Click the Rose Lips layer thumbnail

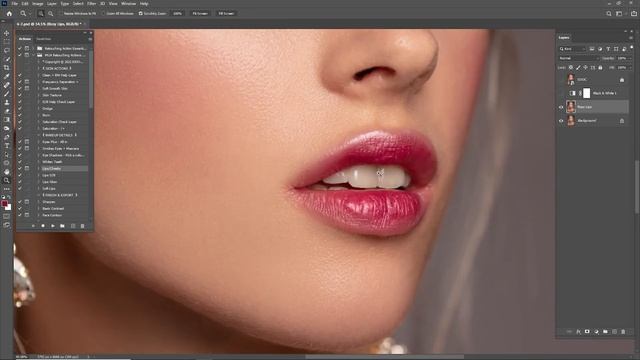click(x=571, y=107)
